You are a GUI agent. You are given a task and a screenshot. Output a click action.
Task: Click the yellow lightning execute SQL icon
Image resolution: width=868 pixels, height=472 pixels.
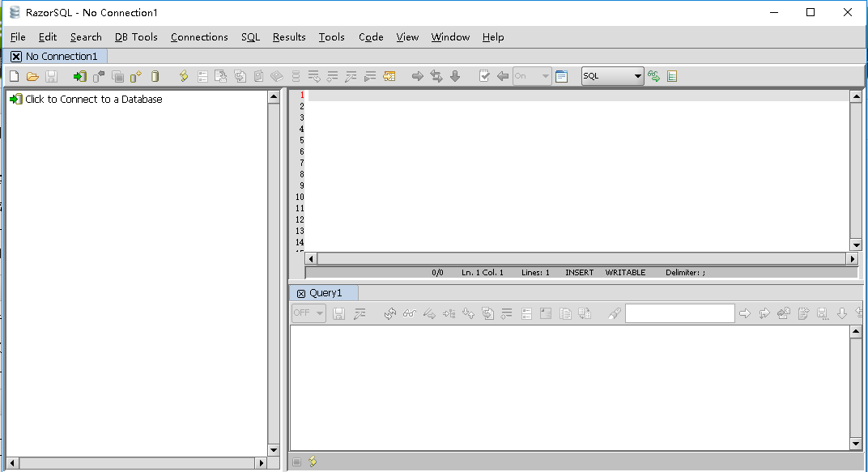[184, 76]
